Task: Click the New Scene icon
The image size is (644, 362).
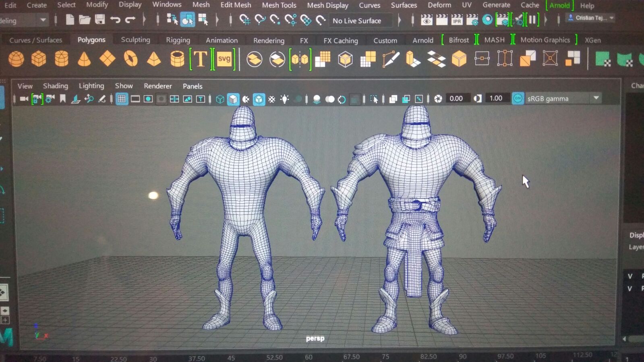Action: click(x=70, y=19)
